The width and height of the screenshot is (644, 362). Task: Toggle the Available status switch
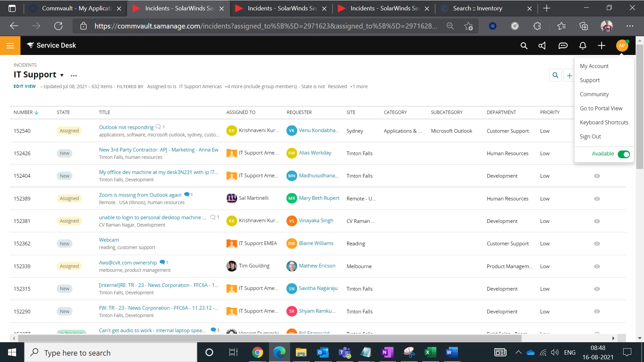coord(624,154)
